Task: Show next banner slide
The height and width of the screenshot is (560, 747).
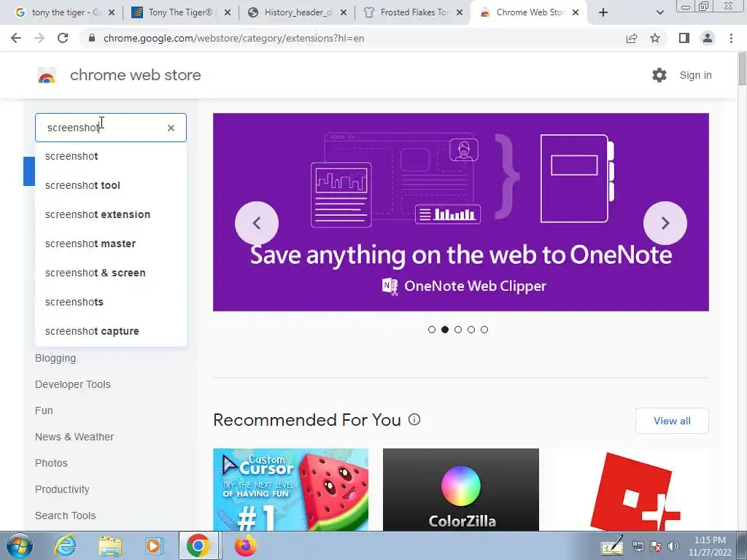Action: point(665,223)
